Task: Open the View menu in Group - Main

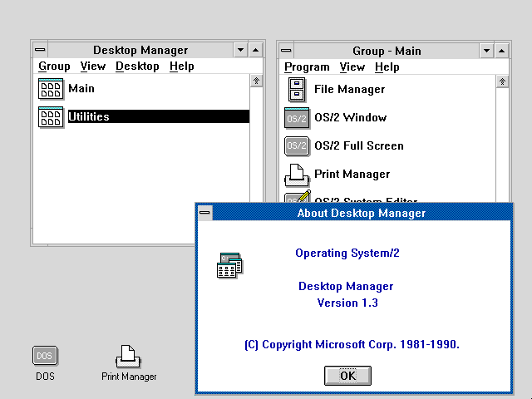Action: [352, 67]
